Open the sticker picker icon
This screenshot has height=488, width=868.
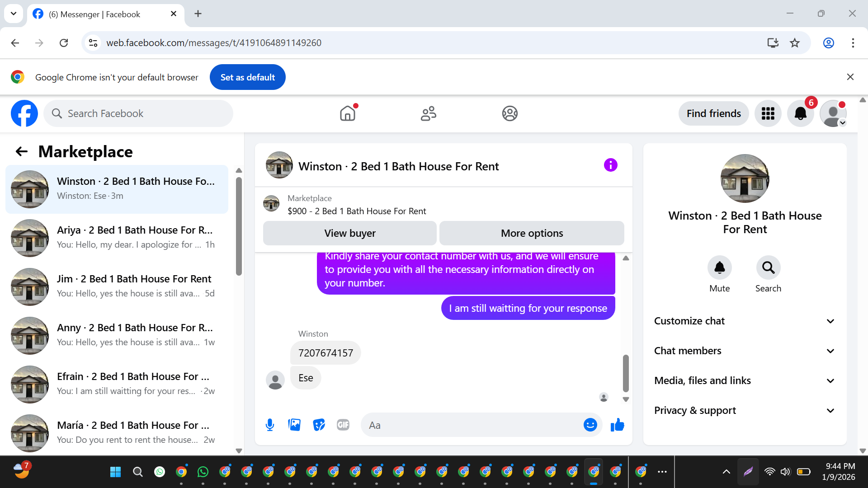pos(319,425)
